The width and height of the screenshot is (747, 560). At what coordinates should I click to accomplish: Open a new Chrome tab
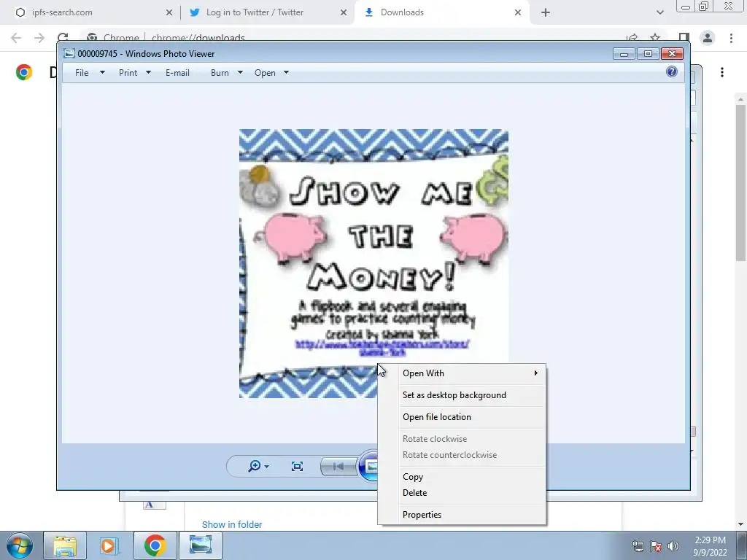pyautogui.click(x=546, y=13)
